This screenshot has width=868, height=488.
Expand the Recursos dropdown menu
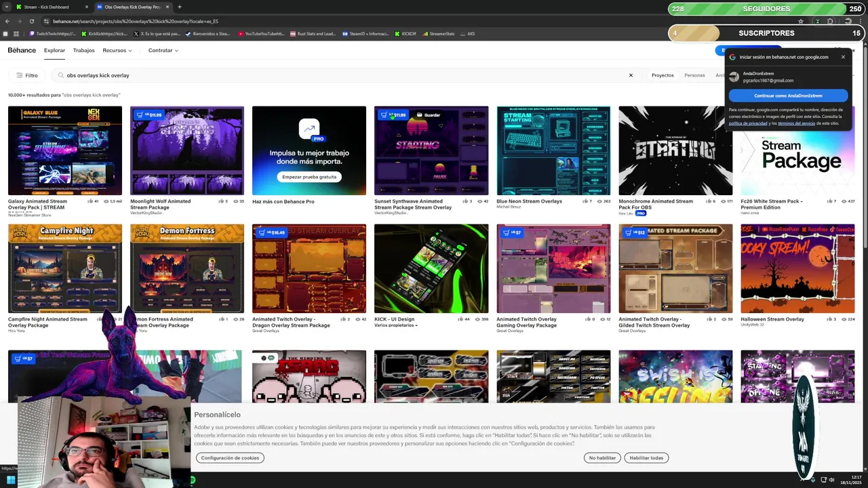117,50
